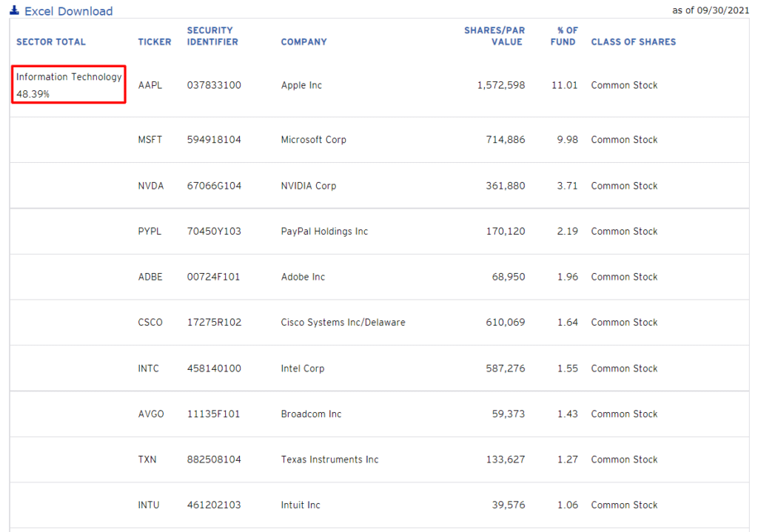Select Intuit's share count 39,576
Viewport: 758px width, 532px height.
(x=509, y=505)
